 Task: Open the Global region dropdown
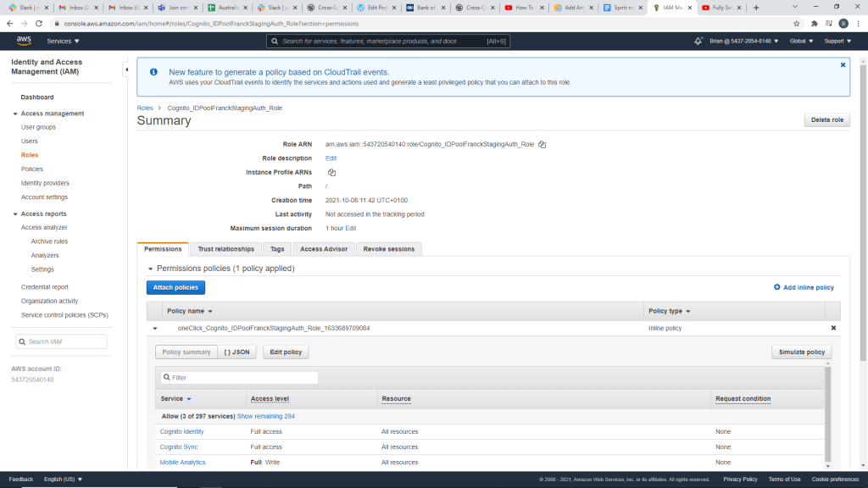(801, 41)
